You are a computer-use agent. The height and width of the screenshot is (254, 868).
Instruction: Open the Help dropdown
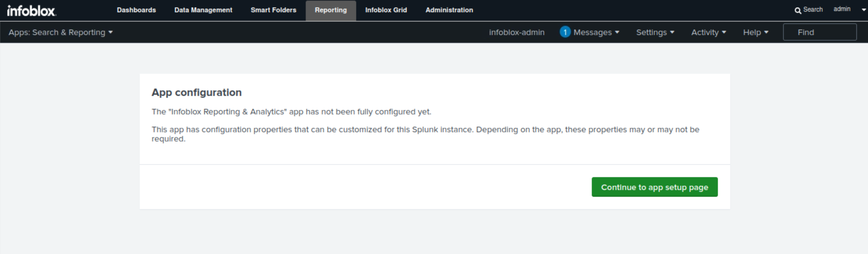[755, 32]
